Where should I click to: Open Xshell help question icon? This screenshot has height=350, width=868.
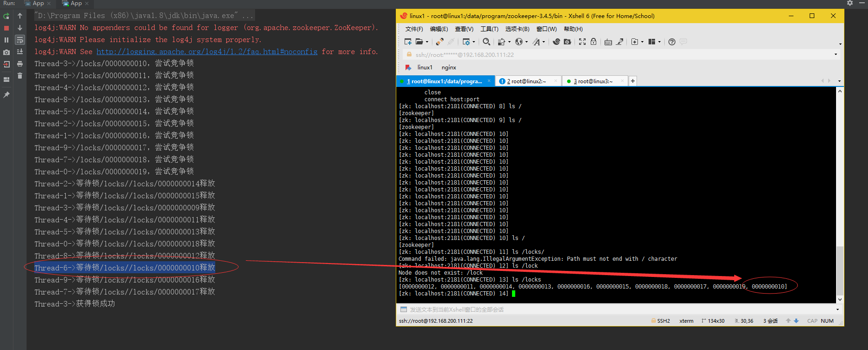coord(672,42)
